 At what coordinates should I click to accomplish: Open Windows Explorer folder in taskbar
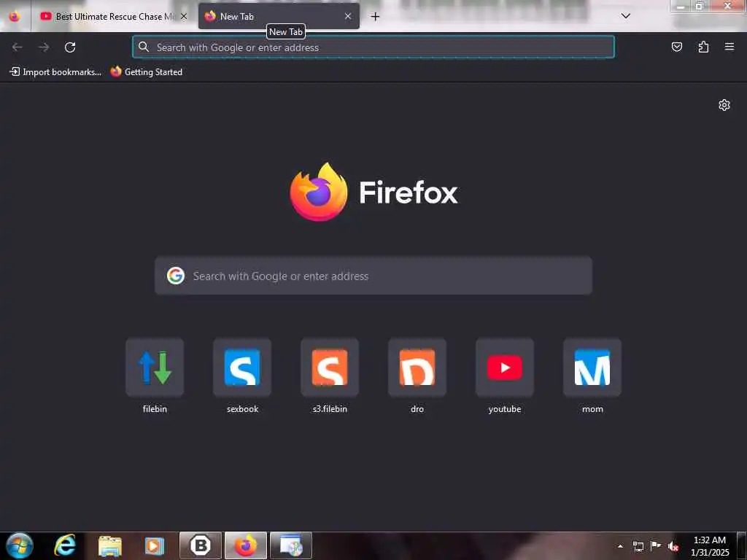click(110, 545)
